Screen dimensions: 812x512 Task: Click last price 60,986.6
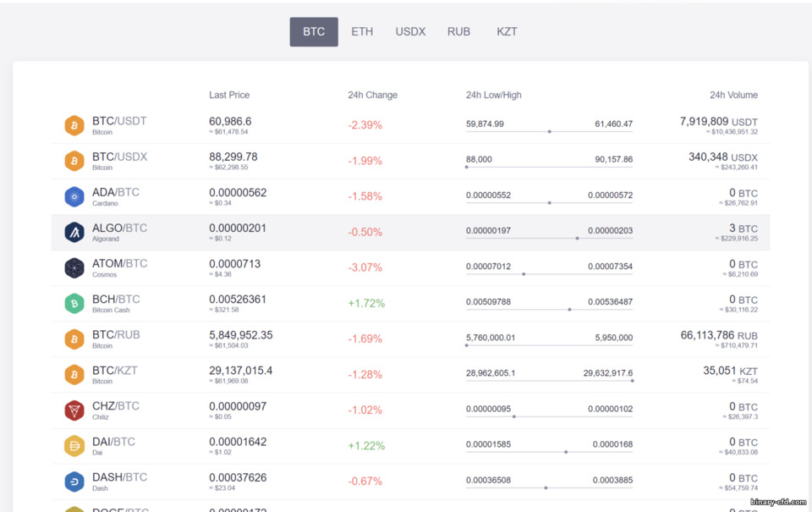point(230,121)
